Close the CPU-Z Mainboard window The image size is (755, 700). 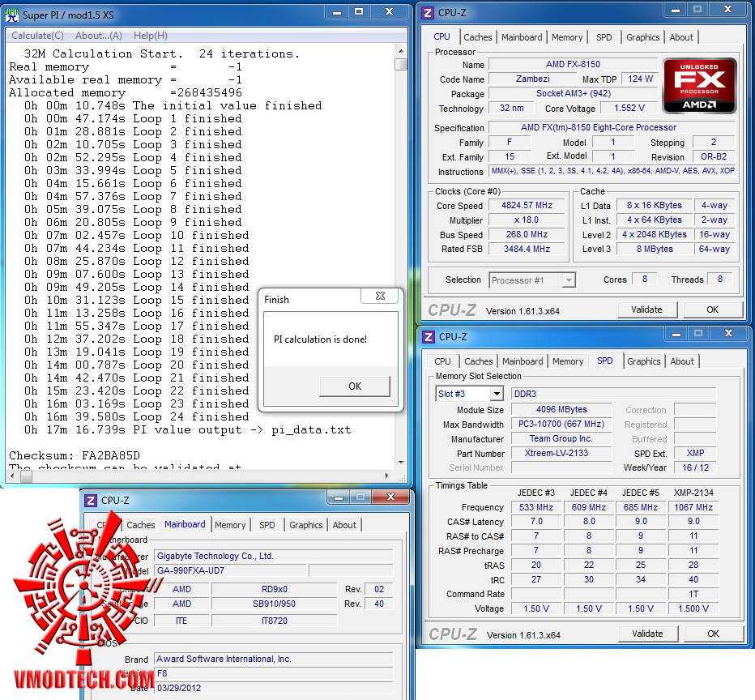pyautogui.click(x=390, y=497)
